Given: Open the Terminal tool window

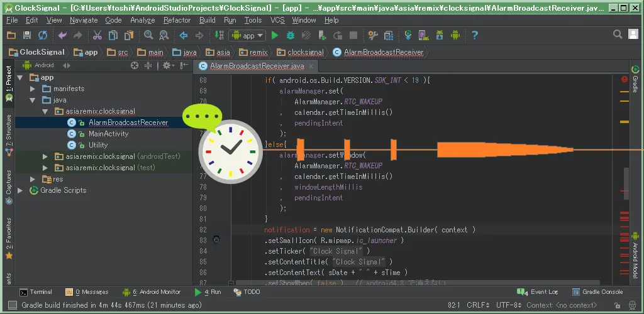Looking at the screenshot, I should pyautogui.click(x=36, y=292).
